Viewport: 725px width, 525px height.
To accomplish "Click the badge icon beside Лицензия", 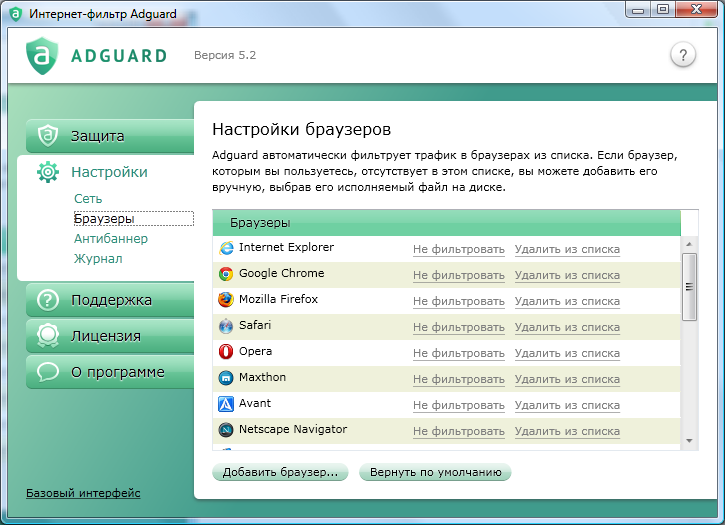I will [x=48, y=336].
